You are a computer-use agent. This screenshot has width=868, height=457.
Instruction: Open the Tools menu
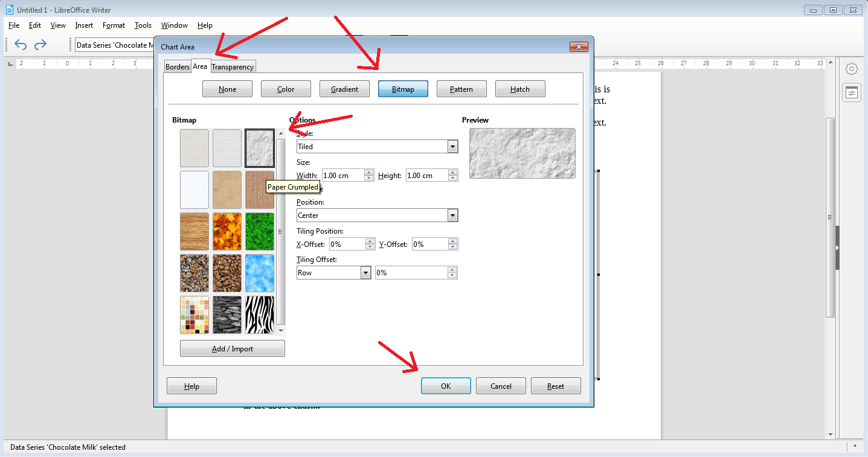coord(143,25)
